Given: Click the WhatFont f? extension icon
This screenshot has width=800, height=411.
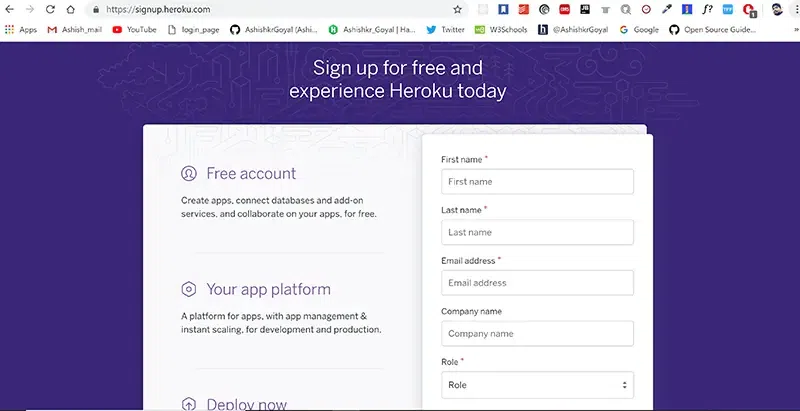Looking at the screenshot, I should coord(707,9).
